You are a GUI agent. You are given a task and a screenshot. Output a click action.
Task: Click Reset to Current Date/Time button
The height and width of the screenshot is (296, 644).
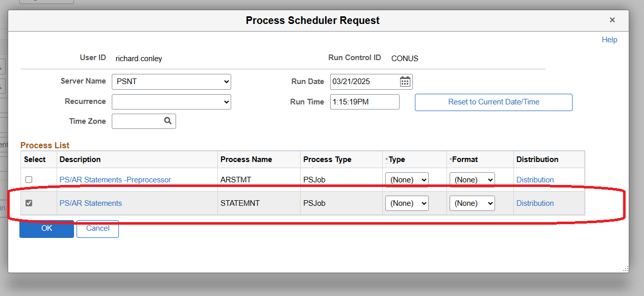click(x=493, y=102)
